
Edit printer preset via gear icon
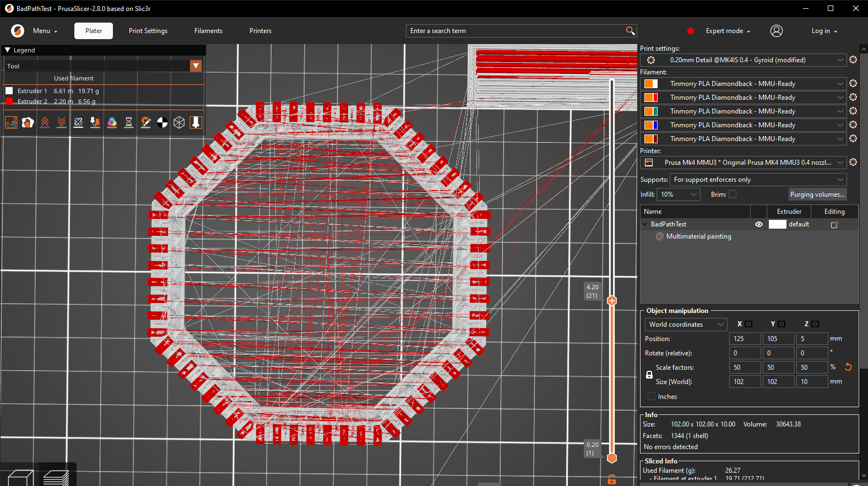pyautogui.click(x=853, y=162)
